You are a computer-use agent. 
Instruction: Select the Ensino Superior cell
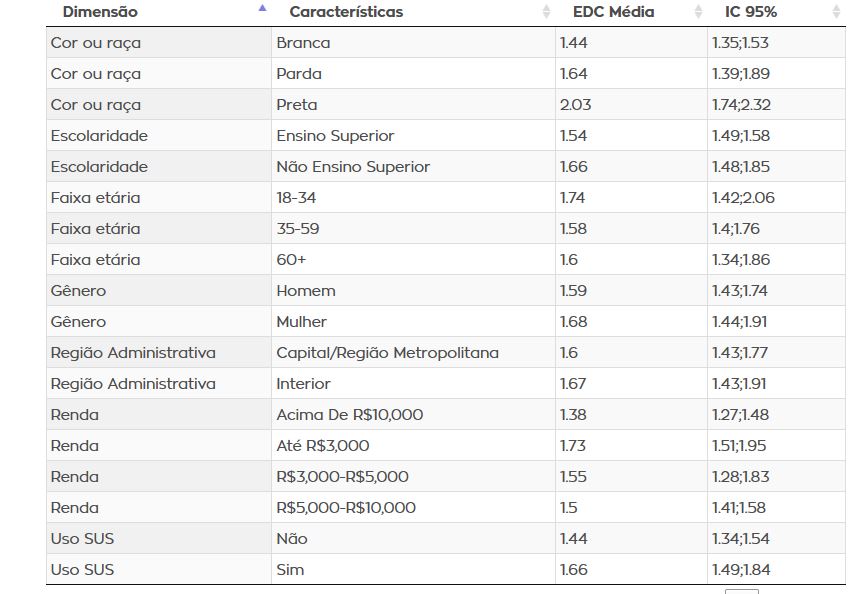(x=335, y=136)
